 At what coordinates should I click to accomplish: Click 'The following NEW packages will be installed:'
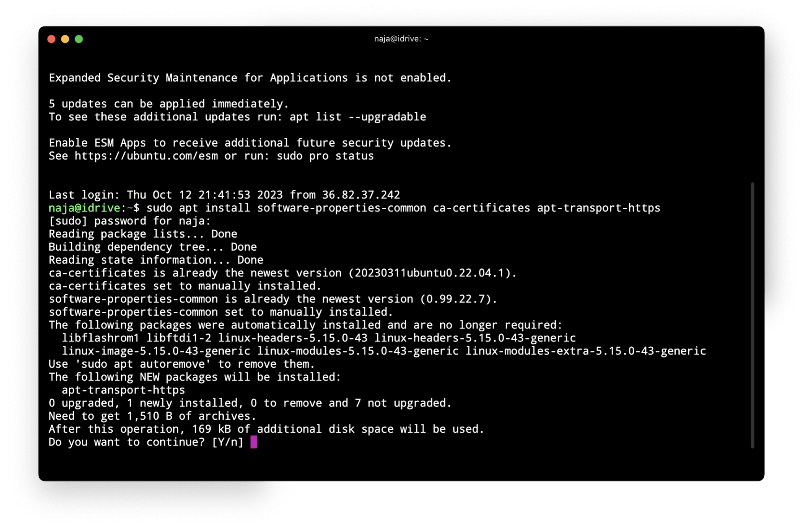(x=195, y=377)
